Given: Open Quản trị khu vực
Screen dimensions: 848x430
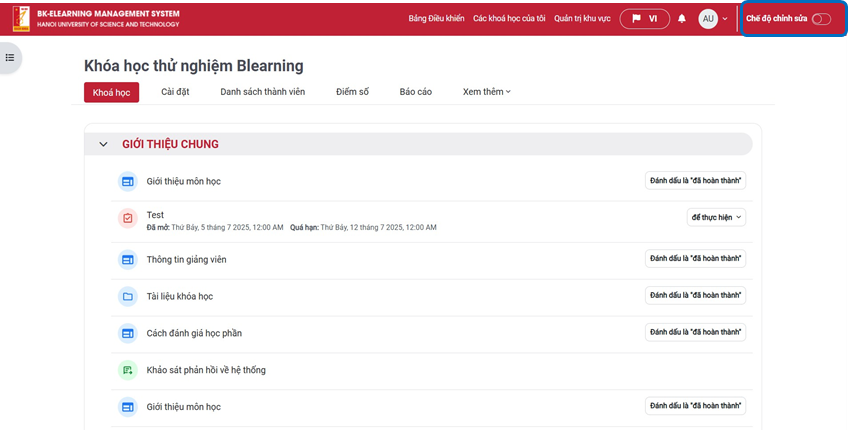Looking at the screenshot, I should click(582, 19).
